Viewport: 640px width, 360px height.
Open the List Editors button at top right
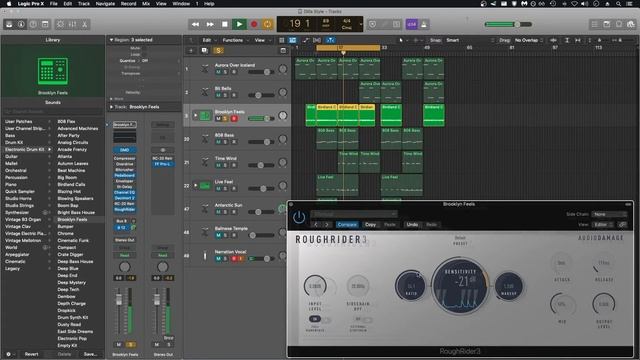click(595, 24)
